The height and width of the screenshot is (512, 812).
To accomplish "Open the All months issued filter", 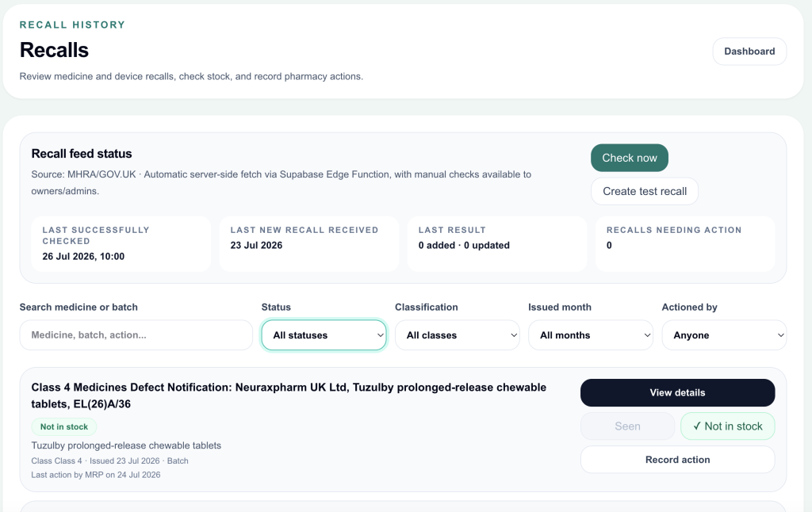I will pyautogui.click(x=590, y=335).
